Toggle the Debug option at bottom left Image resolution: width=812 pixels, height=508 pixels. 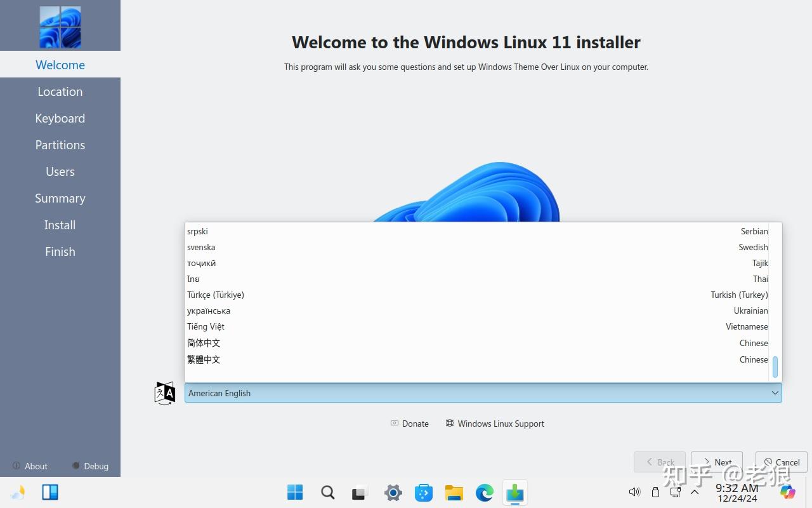tap(89, 466)
